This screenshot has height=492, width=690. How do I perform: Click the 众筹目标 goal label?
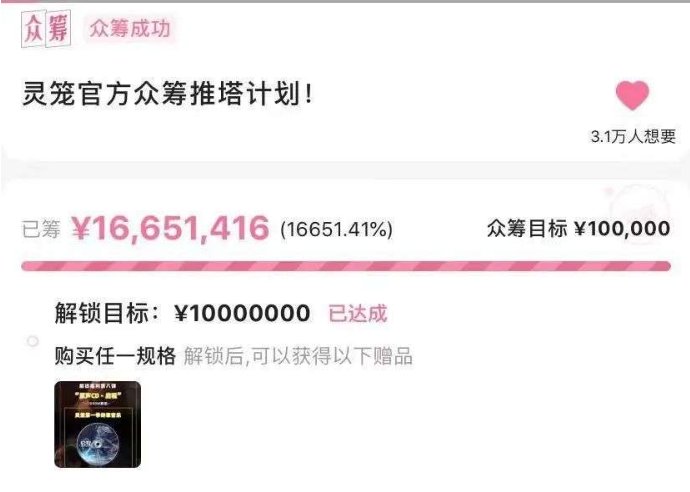(527, 229)
